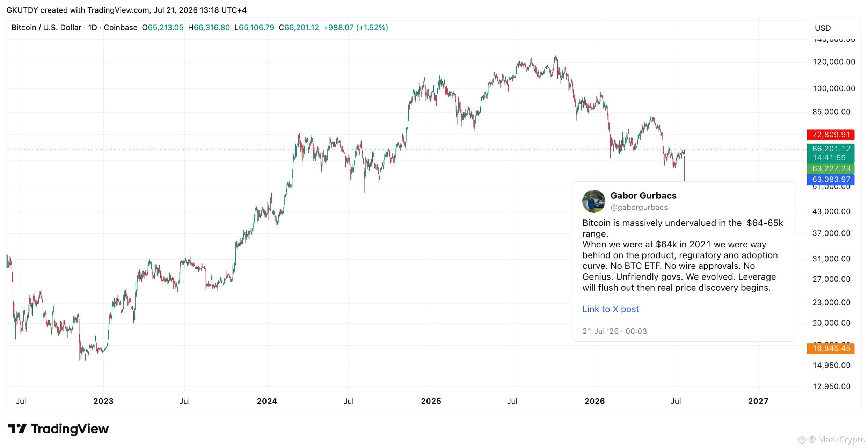Open Gabor Gurbacs profile avatar
Screen dimensions: 868x448
(594, 201)
